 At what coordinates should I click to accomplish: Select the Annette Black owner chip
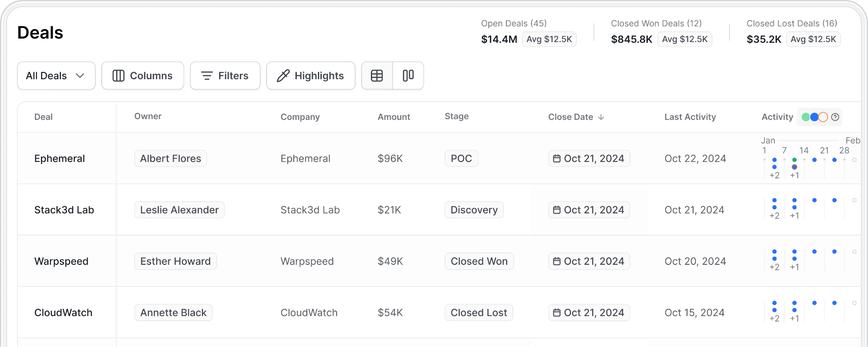(173, 313)
